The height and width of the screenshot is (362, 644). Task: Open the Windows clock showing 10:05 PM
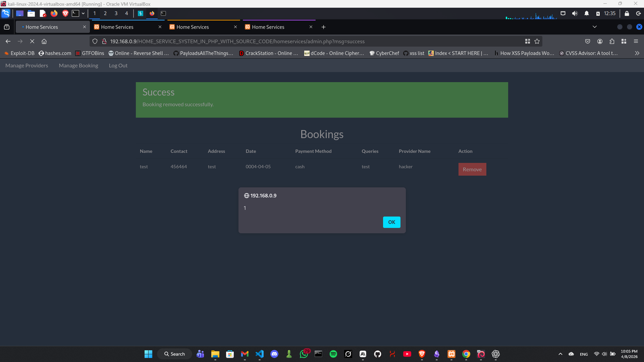pos(629,354)
